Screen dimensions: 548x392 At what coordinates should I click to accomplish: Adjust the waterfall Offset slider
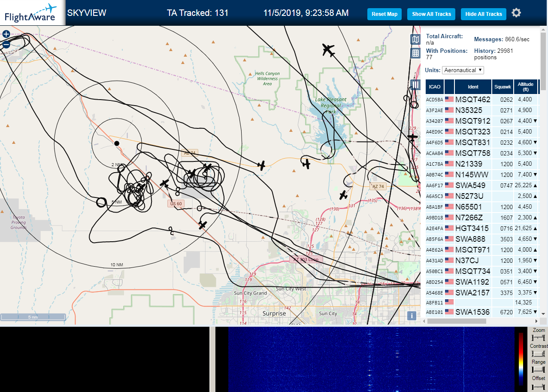pyautogui.click(x=538, y=386)
